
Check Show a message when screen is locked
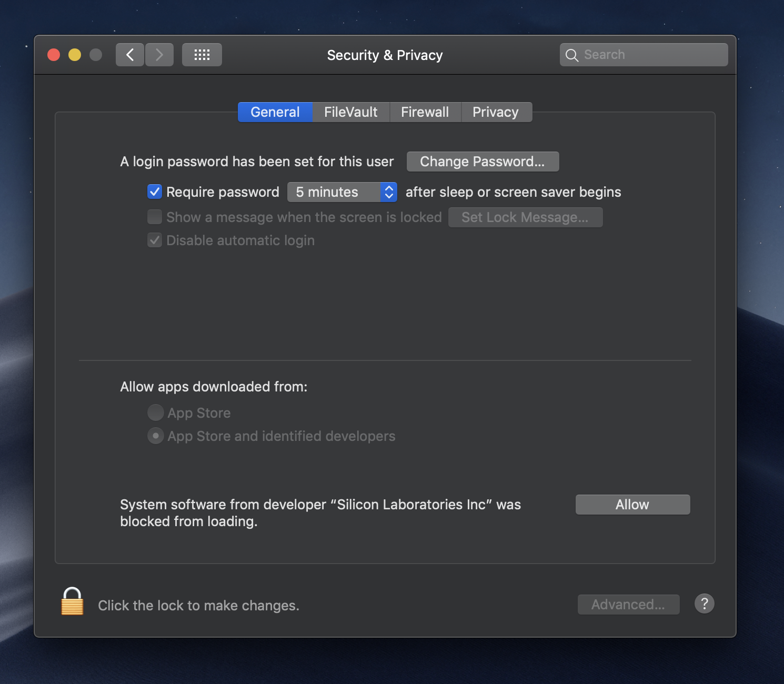pos(155,217)
